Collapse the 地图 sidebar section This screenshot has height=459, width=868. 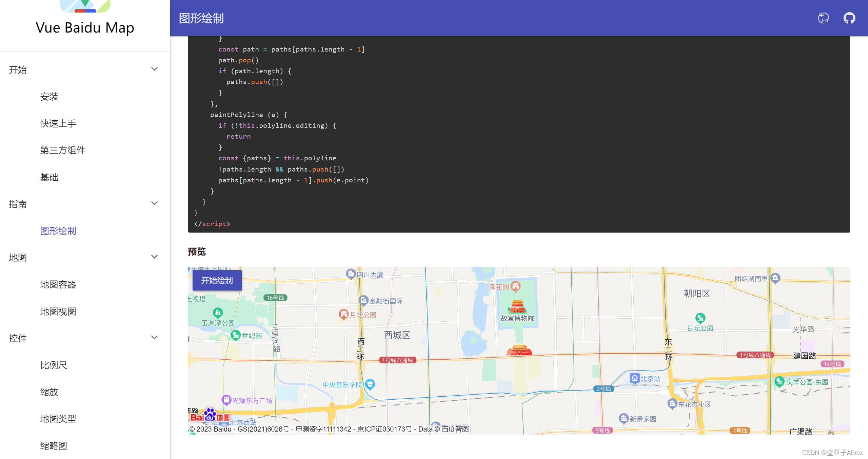click(154, 257)
